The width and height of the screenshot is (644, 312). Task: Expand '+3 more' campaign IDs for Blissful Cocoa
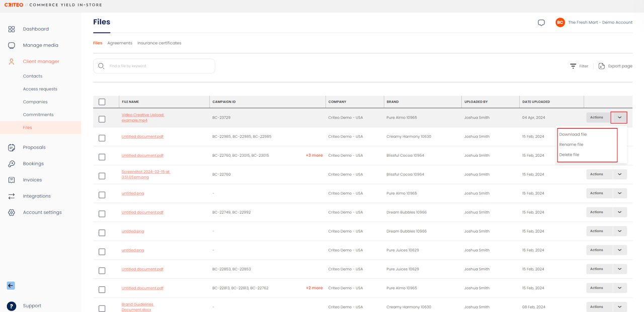point(314,156)
